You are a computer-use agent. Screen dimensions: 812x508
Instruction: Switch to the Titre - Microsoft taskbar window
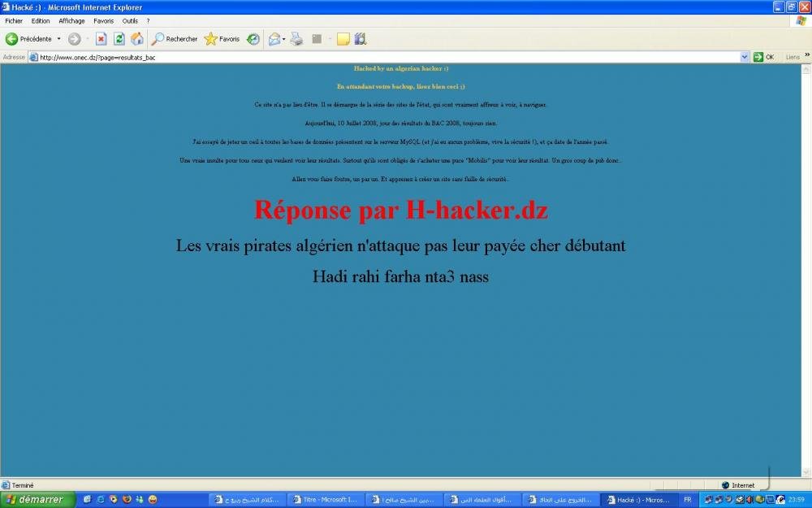(325, 500)
